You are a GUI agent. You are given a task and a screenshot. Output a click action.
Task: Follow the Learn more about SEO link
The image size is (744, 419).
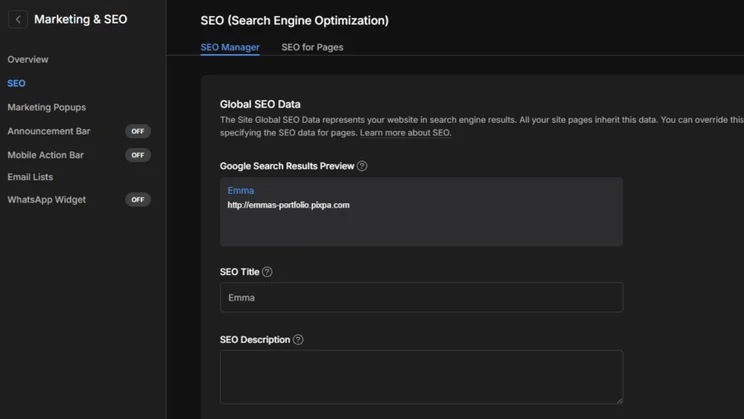[x=405, y=133]
